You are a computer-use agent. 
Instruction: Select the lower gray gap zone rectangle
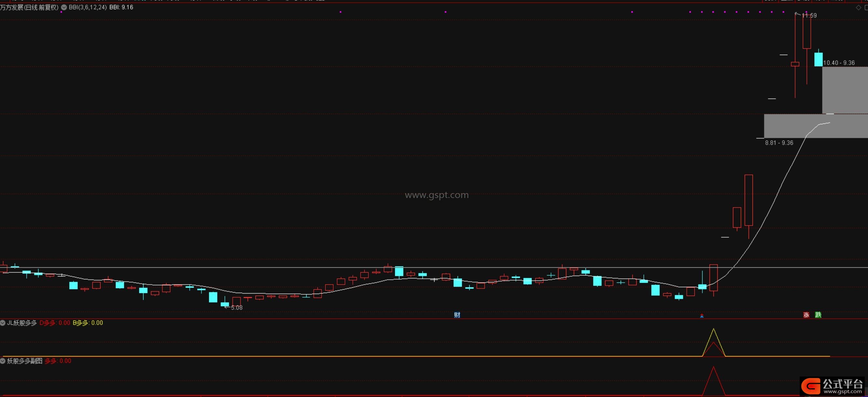816,126
